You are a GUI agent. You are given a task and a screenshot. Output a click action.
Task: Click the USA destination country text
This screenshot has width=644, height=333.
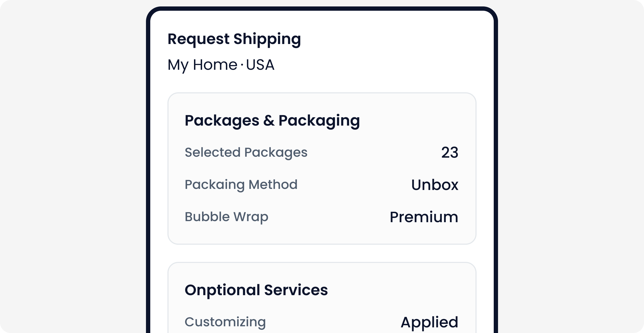[260, 65]
